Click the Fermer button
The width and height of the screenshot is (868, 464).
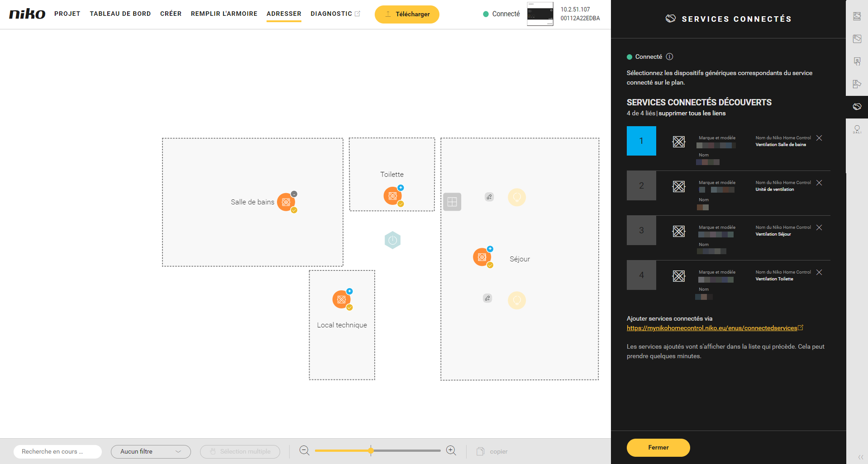click(x=658, y=447)
